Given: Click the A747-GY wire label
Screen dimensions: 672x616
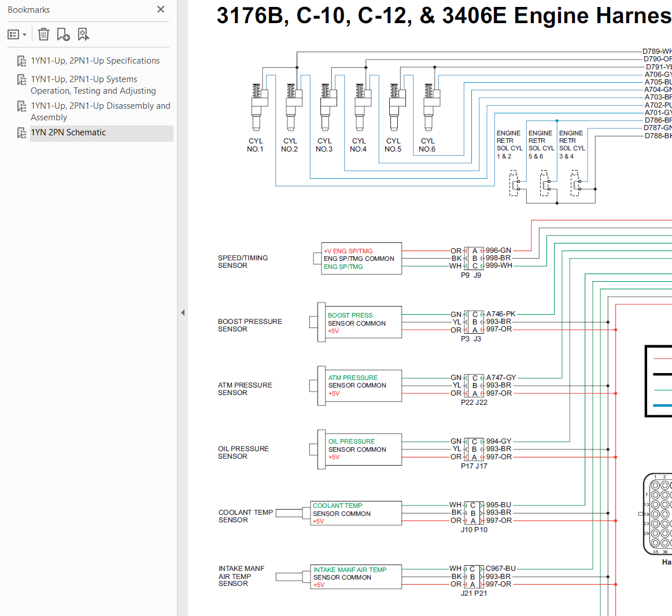Looking at the screenshot, I should [501, 377].
